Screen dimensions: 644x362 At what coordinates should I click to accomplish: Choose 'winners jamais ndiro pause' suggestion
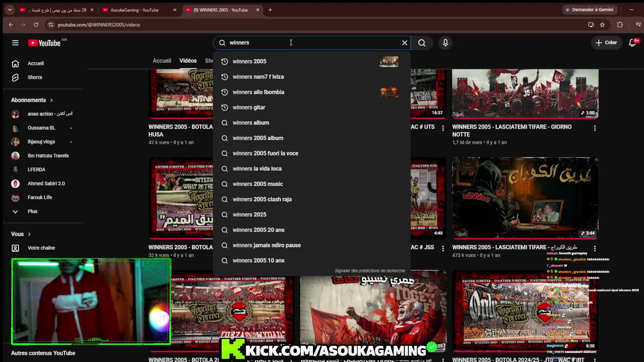click(312, 245)
